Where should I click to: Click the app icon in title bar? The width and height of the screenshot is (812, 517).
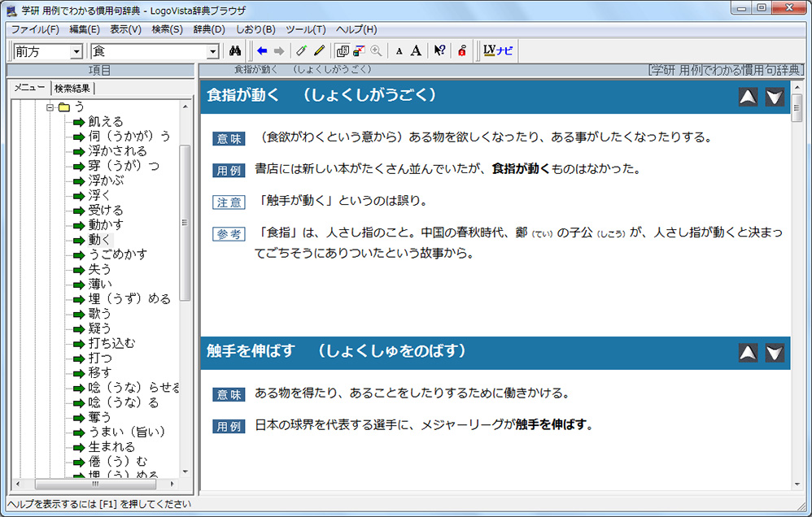(x=11, y=11)
